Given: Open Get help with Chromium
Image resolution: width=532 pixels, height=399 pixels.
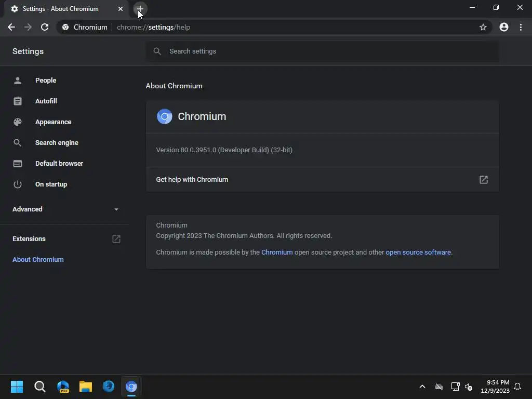Looking at the screenshot, I should tap(322, 179).
